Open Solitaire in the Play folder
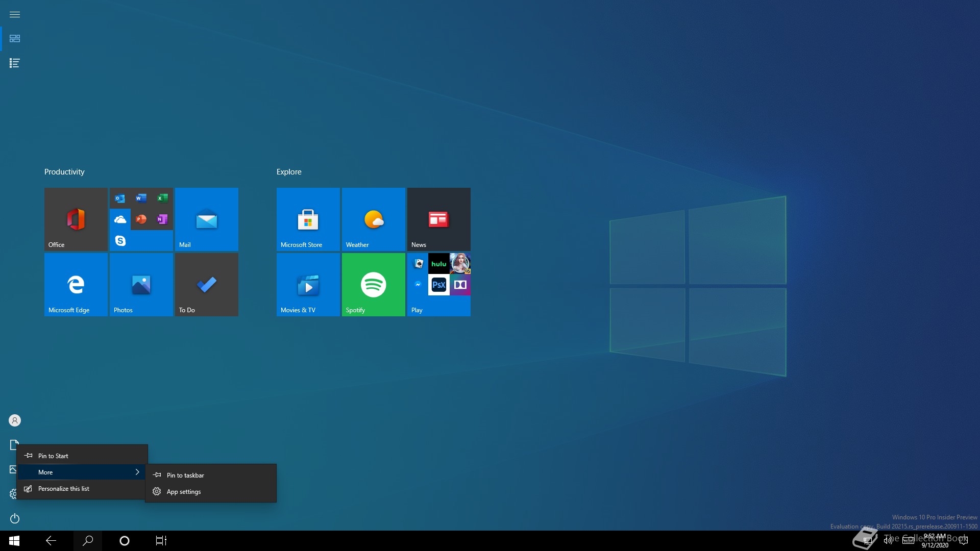The height and width of the screenshot is (551, 980). pyautogui.click(x=418, y=264)
